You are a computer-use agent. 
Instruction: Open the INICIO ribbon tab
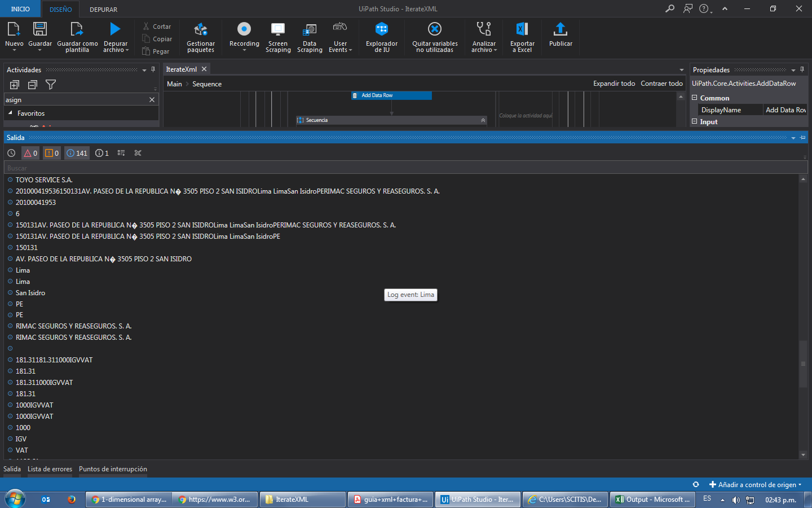click(20, 9)
